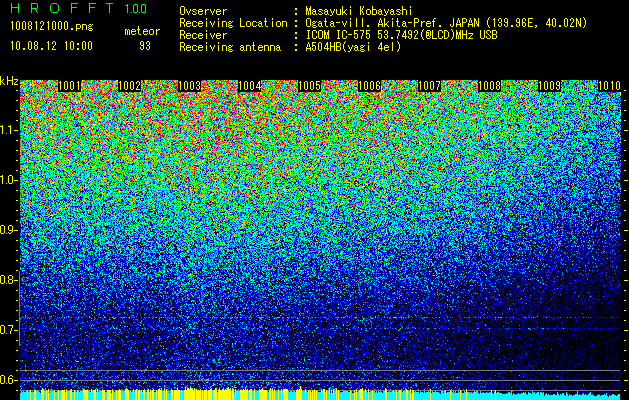Click the 0.7 frequency axis label
Image resolution: width=629 pixels, height=400 pixels.
8,330
